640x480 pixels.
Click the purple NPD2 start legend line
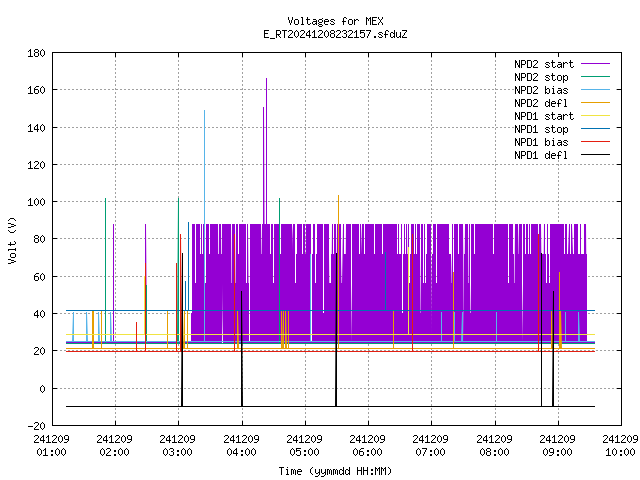[595, 64]
